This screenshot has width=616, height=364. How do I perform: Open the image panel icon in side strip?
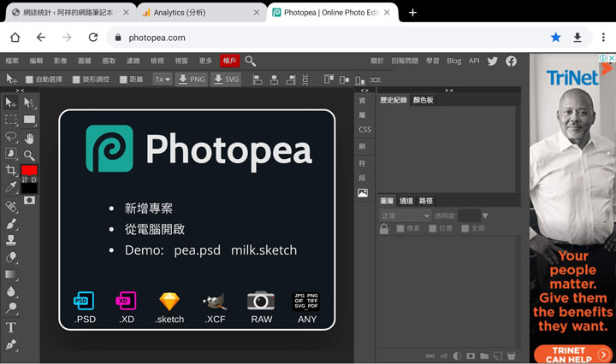click(363, 193)
